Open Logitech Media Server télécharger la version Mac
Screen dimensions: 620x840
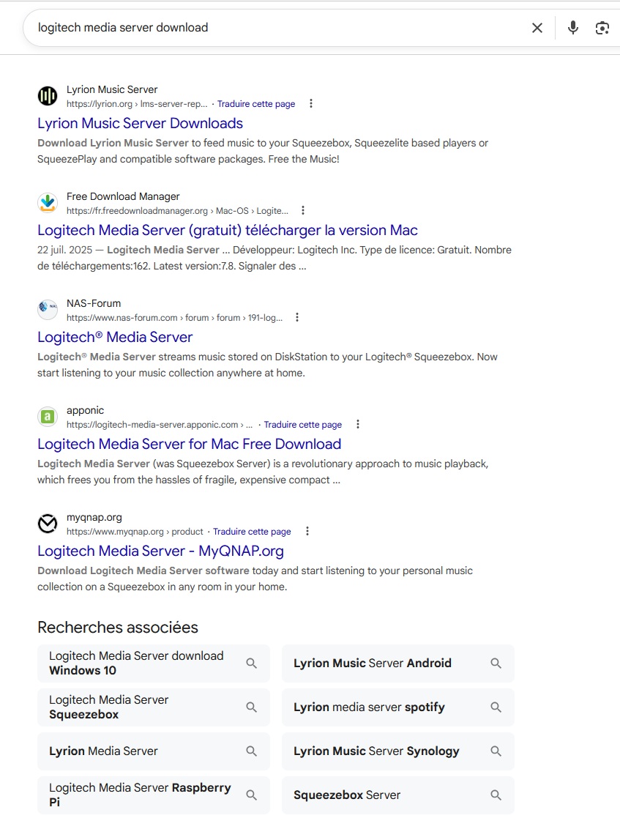click(x=228, y=231)
